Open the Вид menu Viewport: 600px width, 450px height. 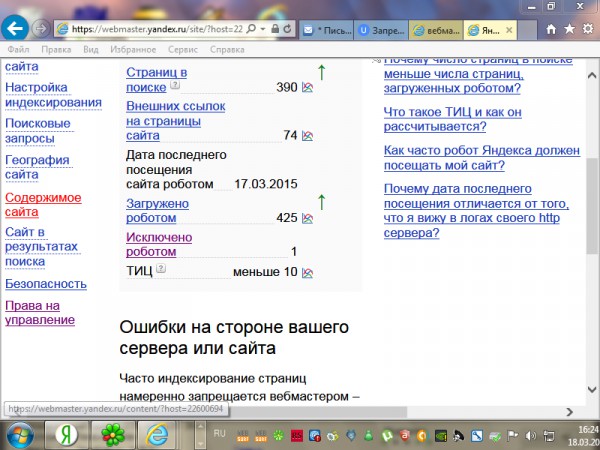[91, 50]
